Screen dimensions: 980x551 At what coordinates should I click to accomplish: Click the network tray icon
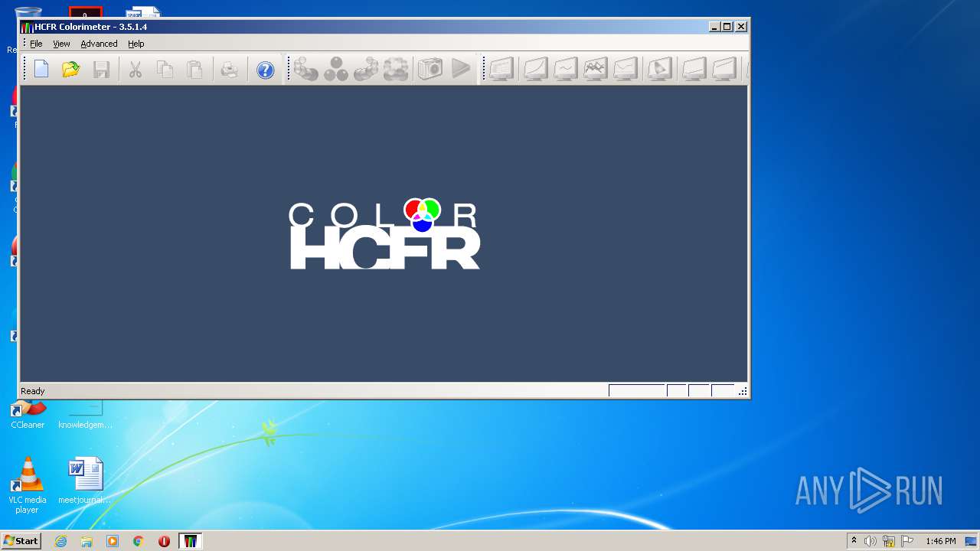coord(889,541)
